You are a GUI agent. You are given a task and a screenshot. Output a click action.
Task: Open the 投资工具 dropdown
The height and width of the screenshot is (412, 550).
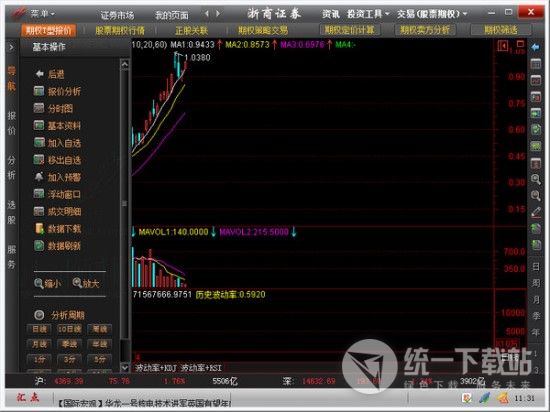click(368, 14)
